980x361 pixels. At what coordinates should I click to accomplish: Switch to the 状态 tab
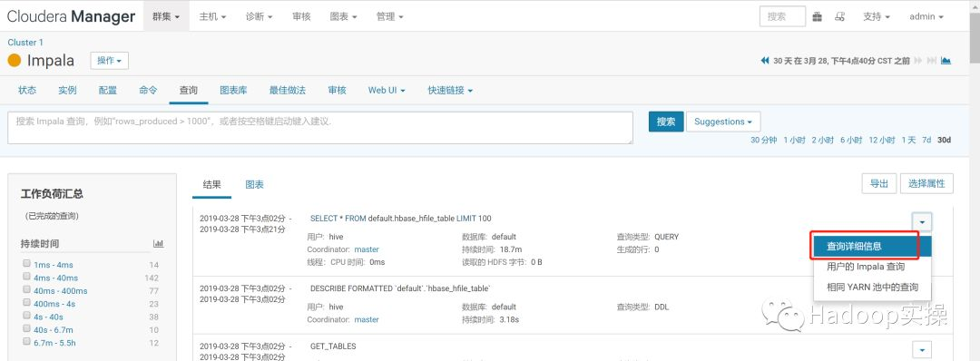pyautogui.click(x=27, y=90)
